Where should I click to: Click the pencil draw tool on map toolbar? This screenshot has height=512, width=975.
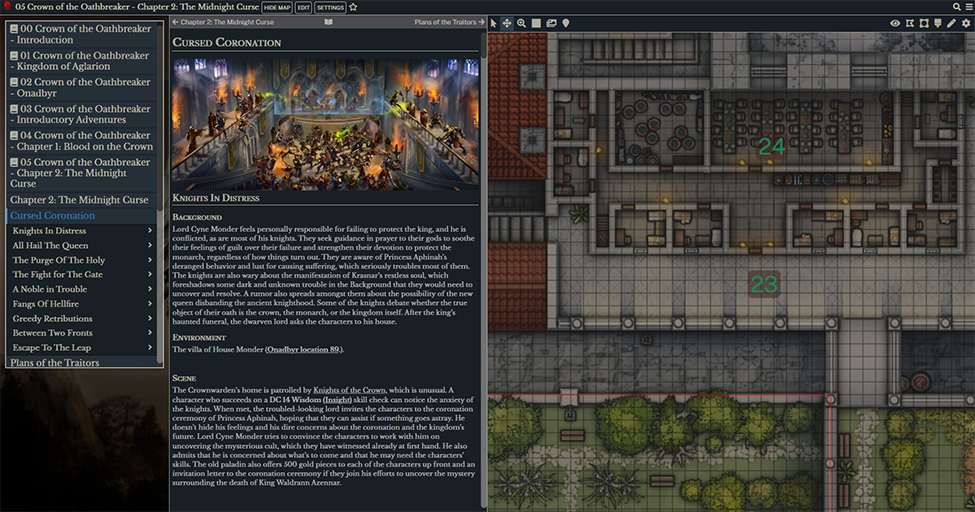click(x=952, y=23)
